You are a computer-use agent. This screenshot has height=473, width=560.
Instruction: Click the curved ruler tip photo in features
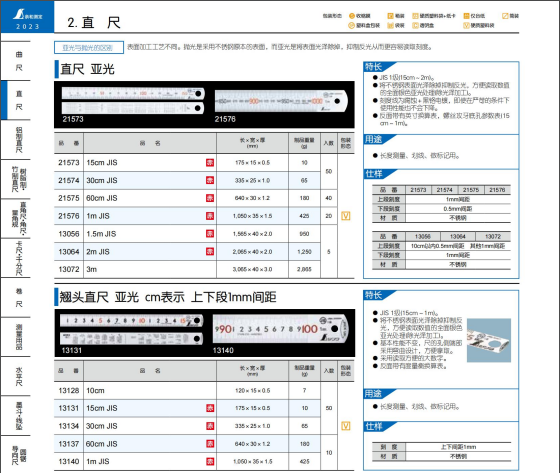tap(489, 340)
